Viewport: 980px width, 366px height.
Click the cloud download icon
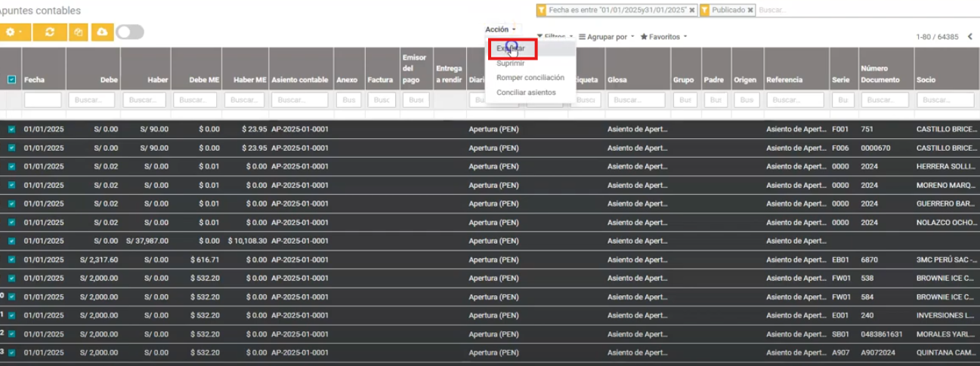(102, 32)
